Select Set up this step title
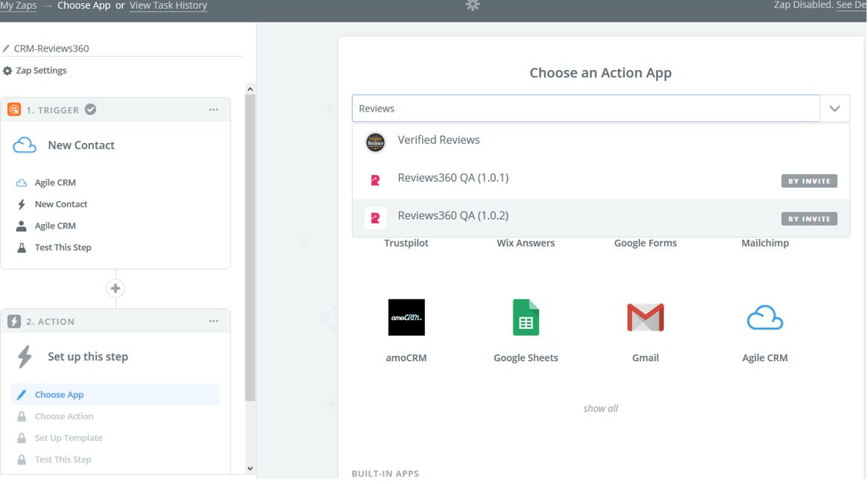The height and width of the screenshot is (484, 868). (x=88, y=357)
